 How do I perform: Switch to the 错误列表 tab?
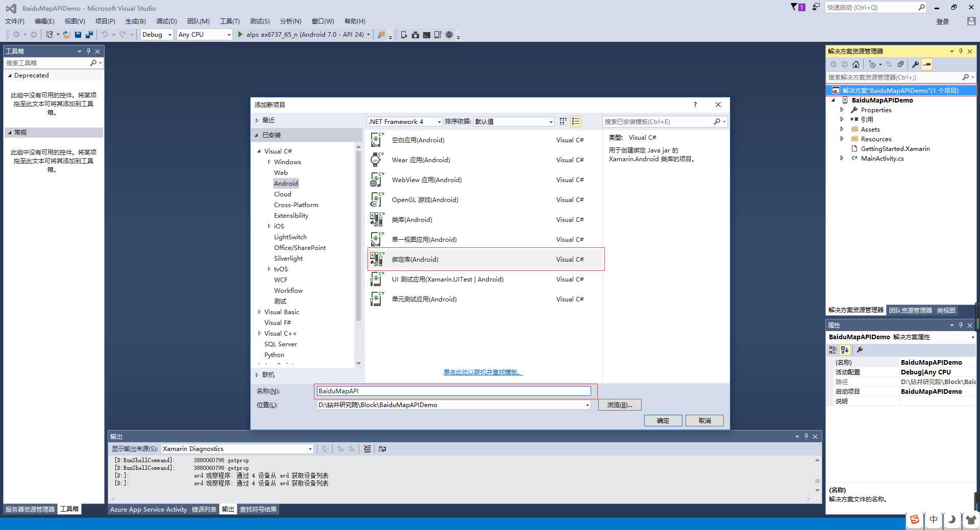pyautogui.click(x=204, y=510)
